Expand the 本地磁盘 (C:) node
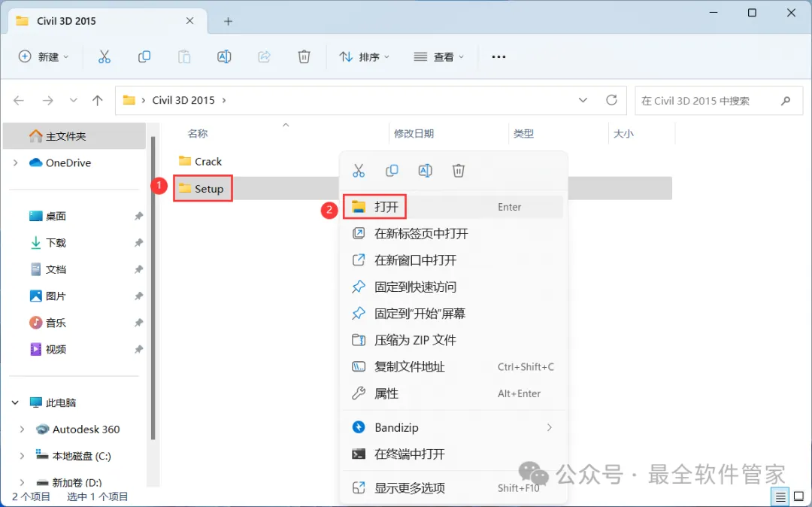The width and height of the screenshot is (812, 507). point(22,456)
